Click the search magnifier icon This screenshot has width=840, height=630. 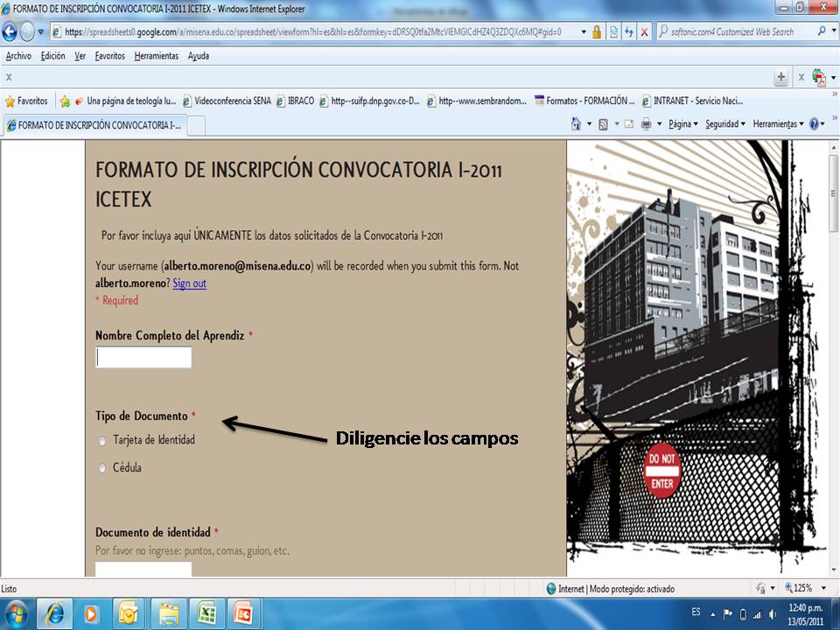(x=822, y=31)
